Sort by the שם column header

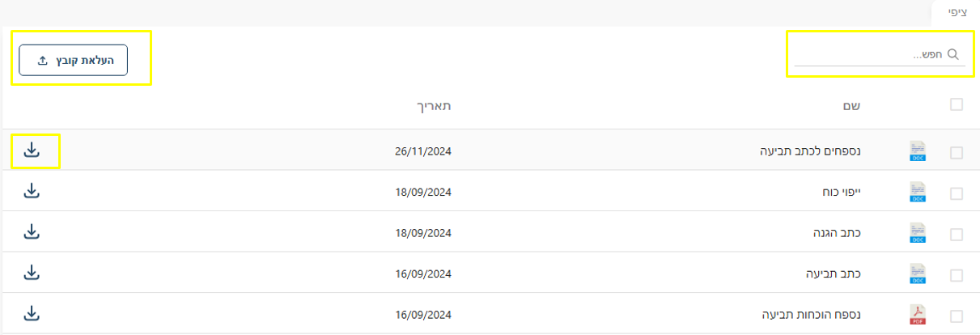[851, 105]
